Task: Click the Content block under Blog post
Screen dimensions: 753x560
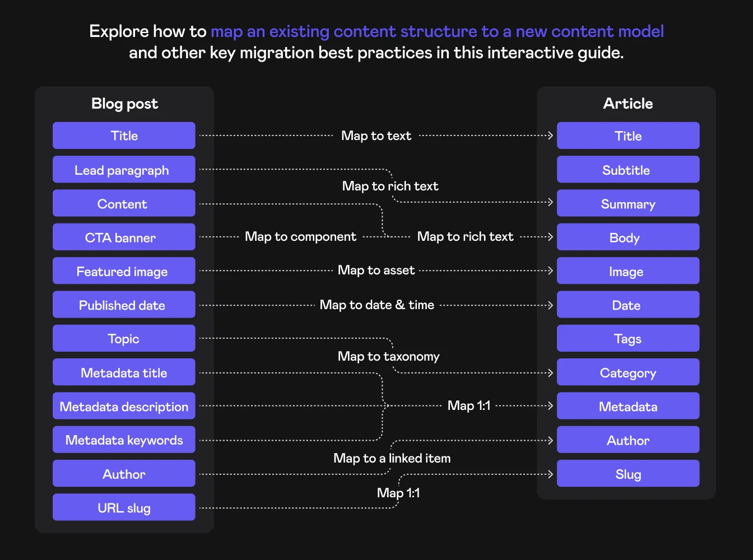Action: click(124, 204)
